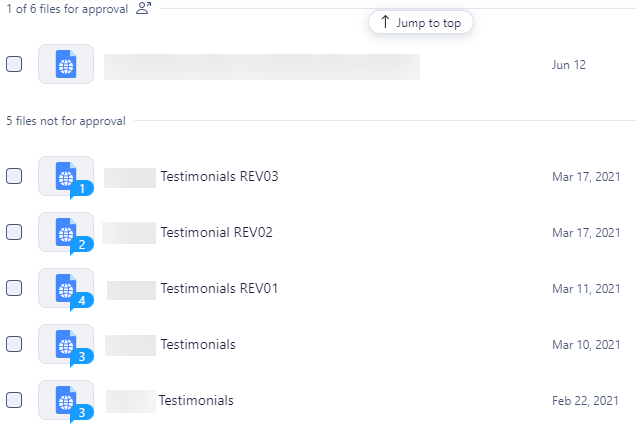Click the Testimonials REV01 file name
Image resolution: width=637 pixels, height=433 pixels.
click(x=219, y=289)
